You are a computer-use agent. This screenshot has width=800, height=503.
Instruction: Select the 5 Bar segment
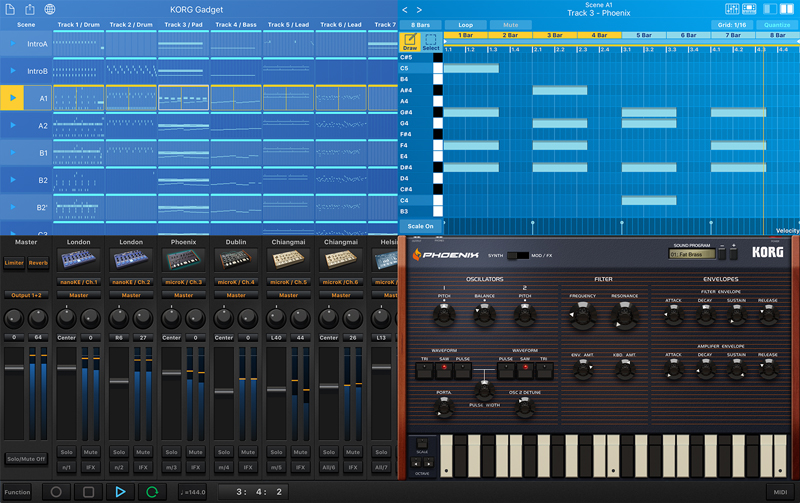tap(644, 35)
